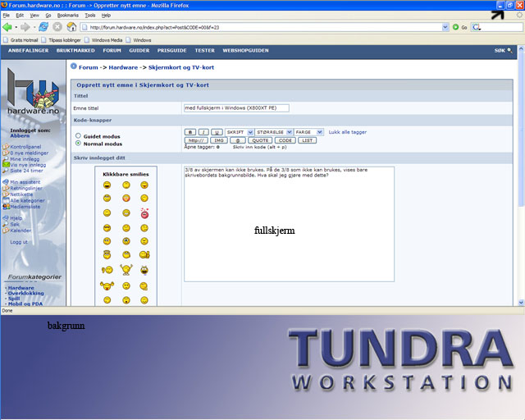Open the Edit menu

coord(20,16)
